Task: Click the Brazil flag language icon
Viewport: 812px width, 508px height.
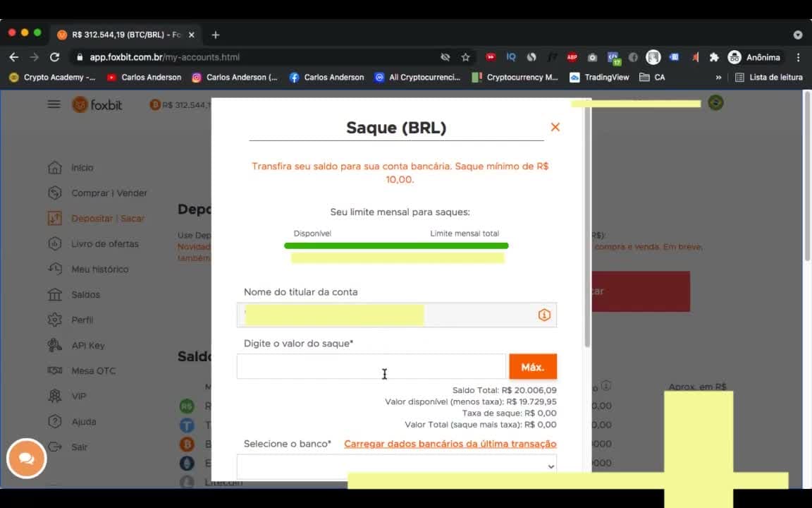Action: [715, 102]
